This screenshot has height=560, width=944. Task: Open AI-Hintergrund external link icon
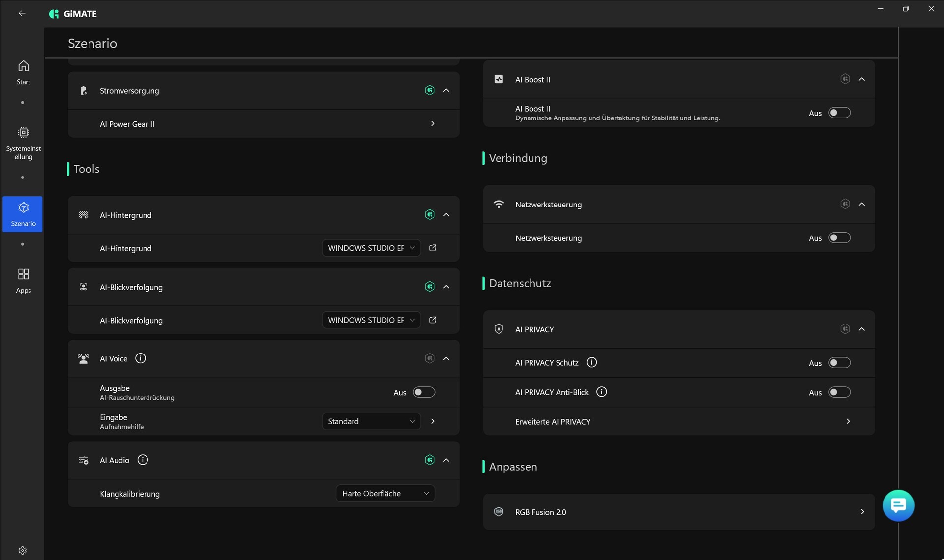tap(433, 248)
